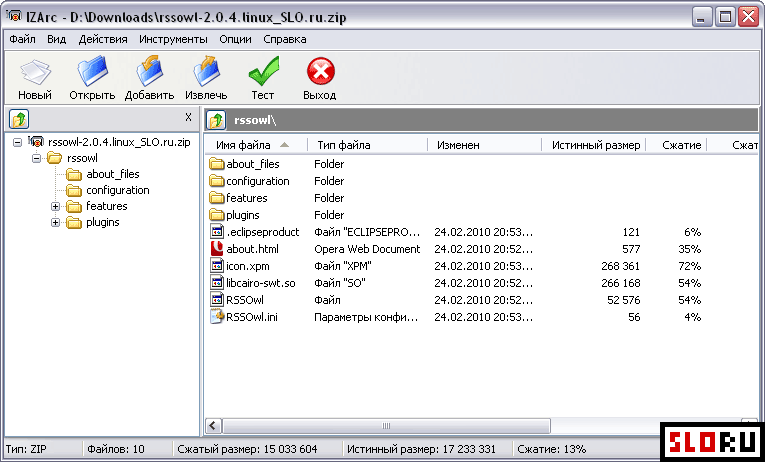765x462 pixels.
Task: Select rssowl folder in the tree
Action: [82, 158]
